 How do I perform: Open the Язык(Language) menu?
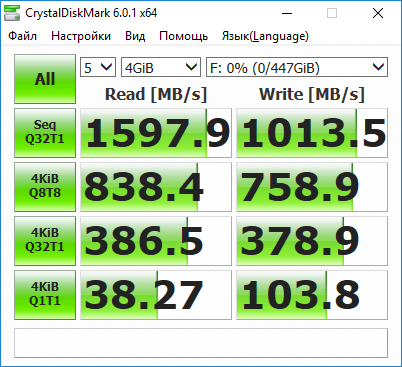tap(265, 36)
